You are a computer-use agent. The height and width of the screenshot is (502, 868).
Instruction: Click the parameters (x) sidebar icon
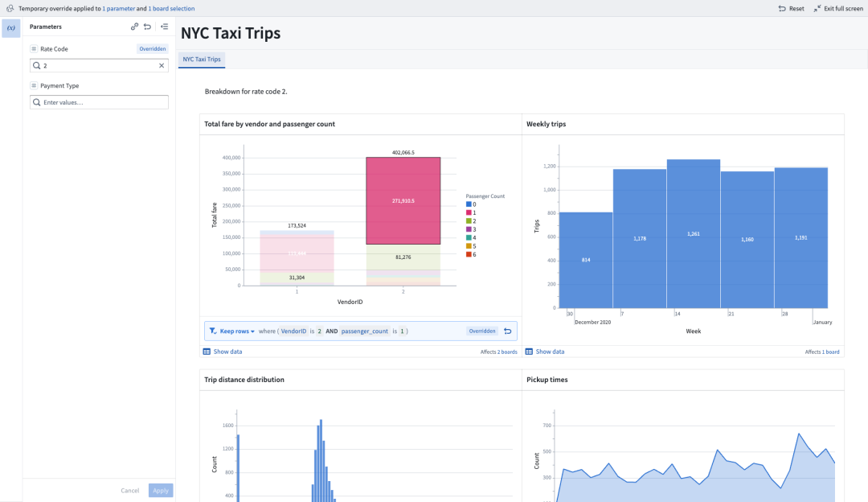point(10,27)
